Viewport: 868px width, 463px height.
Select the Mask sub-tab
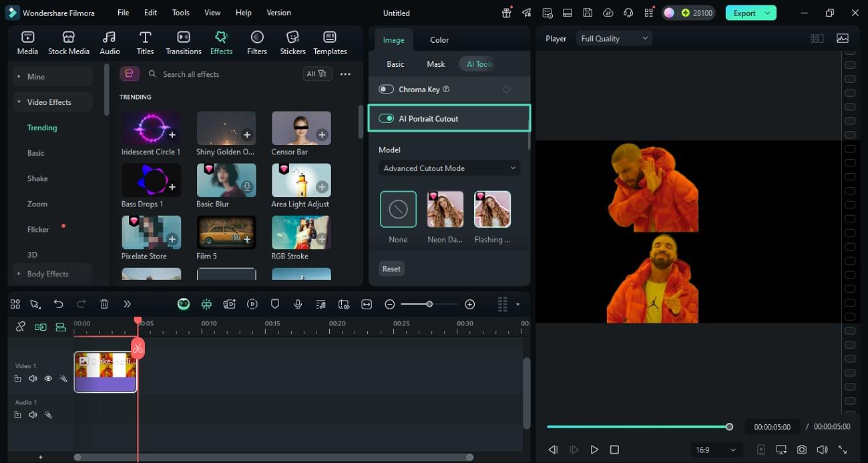pyautogui.click(x=435, y=64)
